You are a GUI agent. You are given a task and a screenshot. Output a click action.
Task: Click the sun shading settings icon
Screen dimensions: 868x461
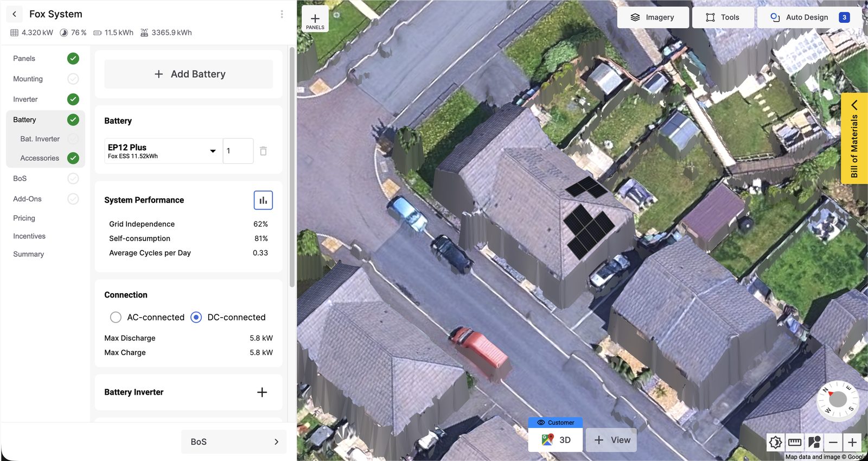pyautogui.click(x=776, y=442)
